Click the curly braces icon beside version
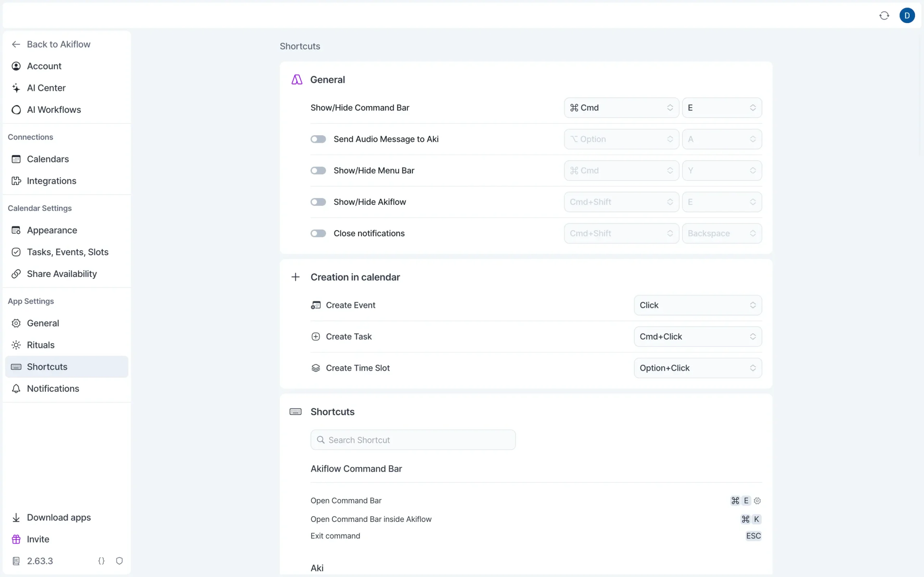The height and width of the screenshot is (577, 924). tap(101, 561)
